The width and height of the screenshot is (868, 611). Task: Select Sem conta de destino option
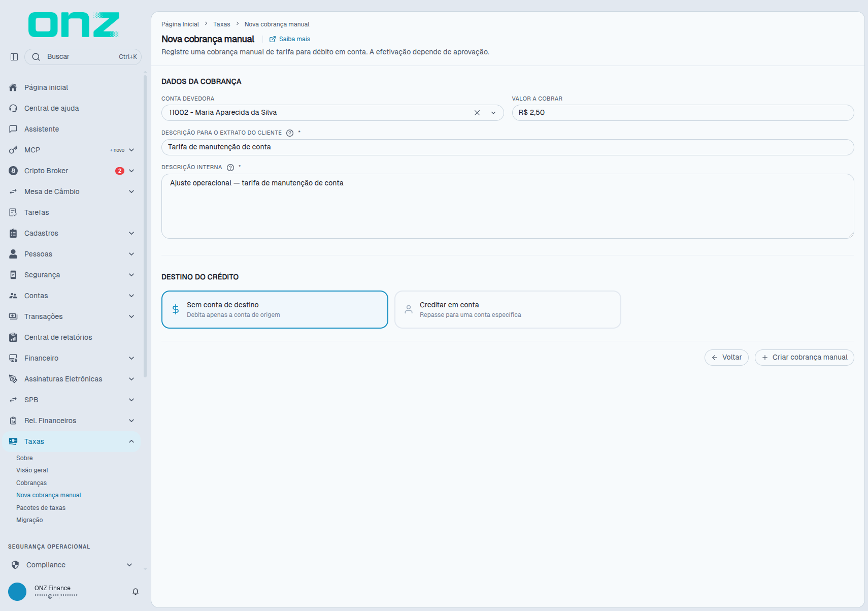click(275, 310)
